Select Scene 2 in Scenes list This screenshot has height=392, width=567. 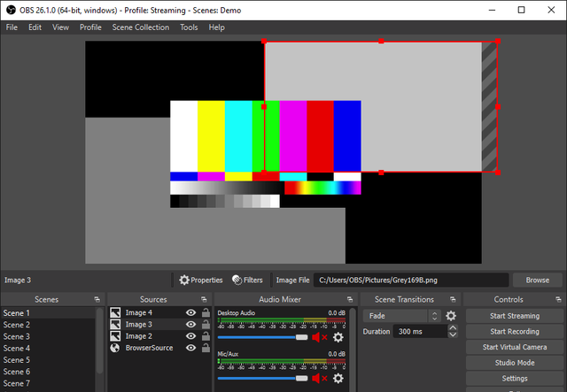point(49,325)
